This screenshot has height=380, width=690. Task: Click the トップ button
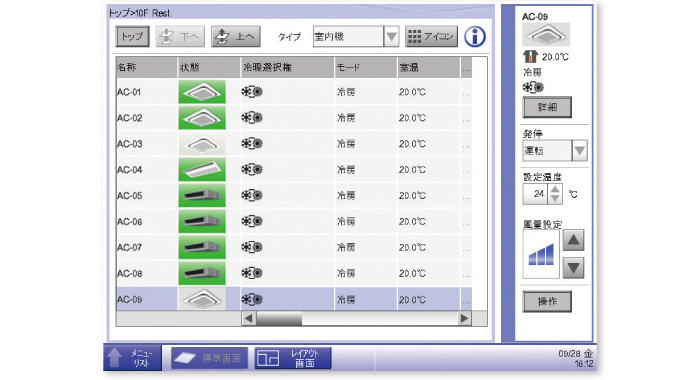[132, 37]
